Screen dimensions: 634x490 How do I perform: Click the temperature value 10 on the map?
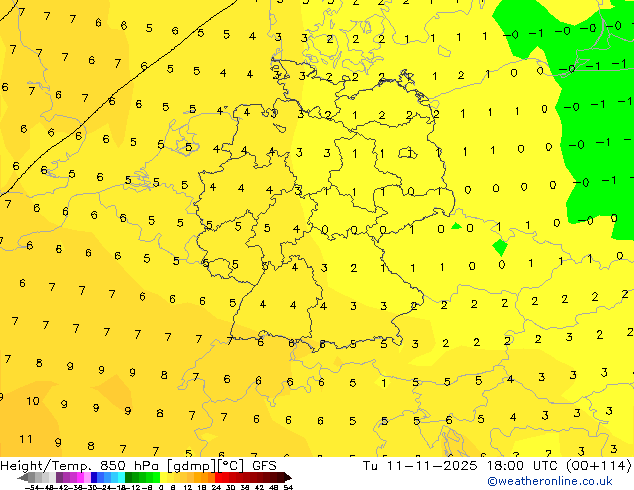(x=33, y=401)
